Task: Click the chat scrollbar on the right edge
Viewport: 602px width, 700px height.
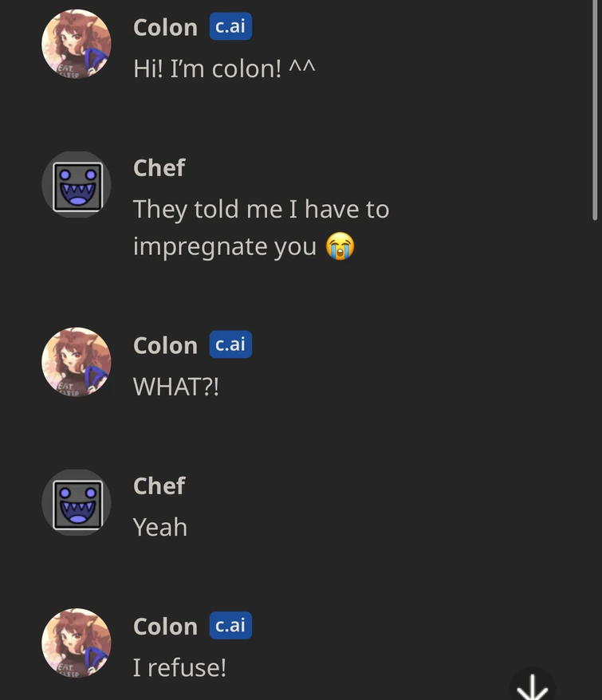Action: coord(596,112)
